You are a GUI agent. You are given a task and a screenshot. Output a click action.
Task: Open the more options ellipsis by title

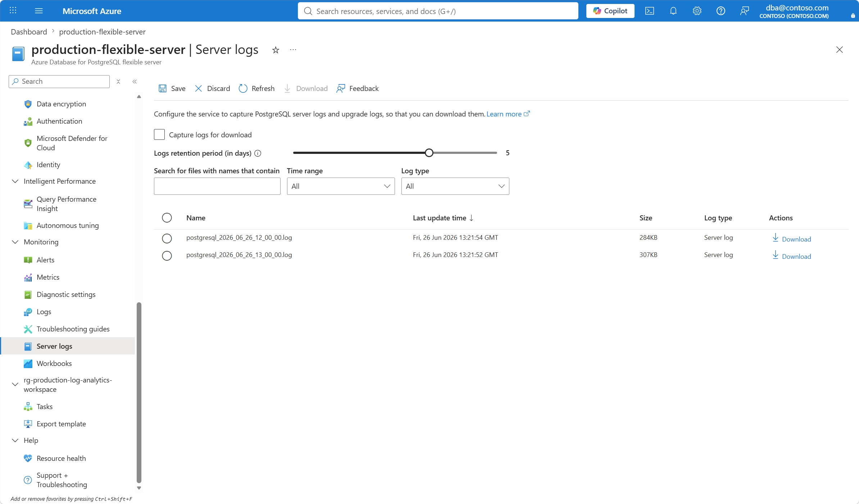(x=293, y=50)
